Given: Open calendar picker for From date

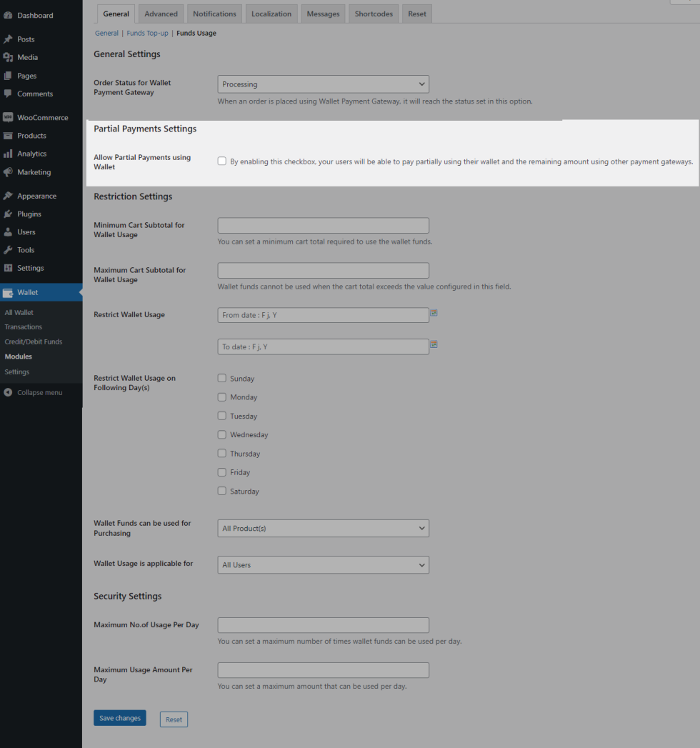Looking at the screenshot, I should point(434,313).
